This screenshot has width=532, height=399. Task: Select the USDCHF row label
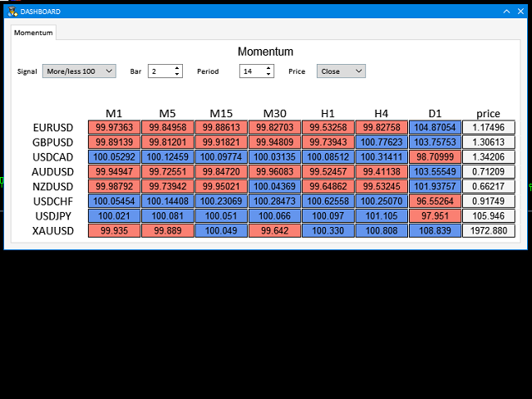[x=53, y=201]
